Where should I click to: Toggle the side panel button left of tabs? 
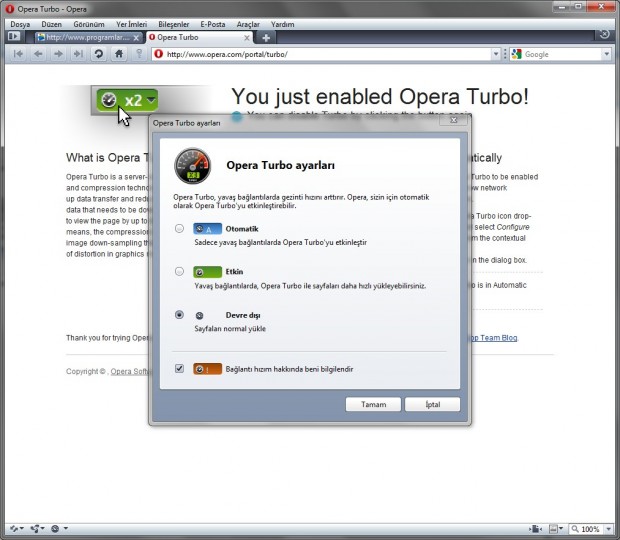coord(13,36)
